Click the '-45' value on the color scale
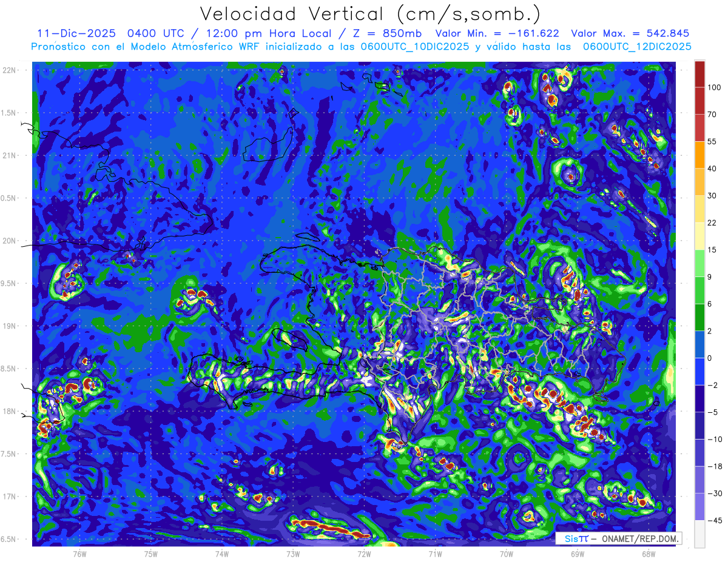The height and width of the screenshot is (562, 728). 715,520
